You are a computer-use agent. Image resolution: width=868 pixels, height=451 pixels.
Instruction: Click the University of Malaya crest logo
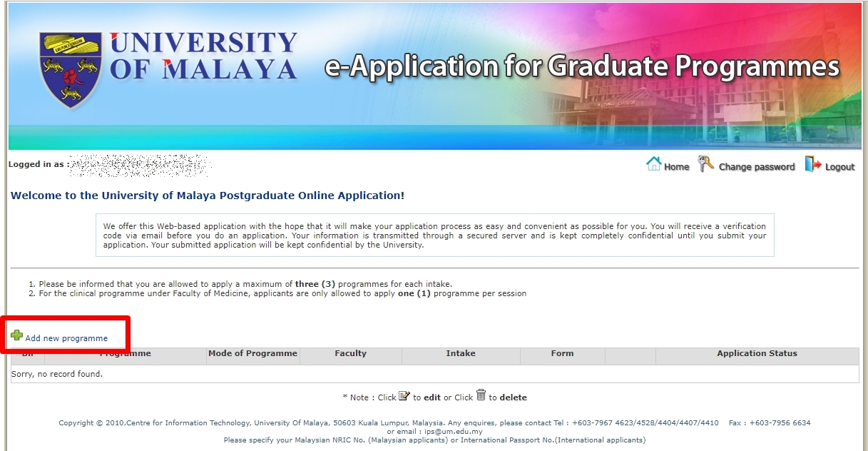(x=70, y=71)
